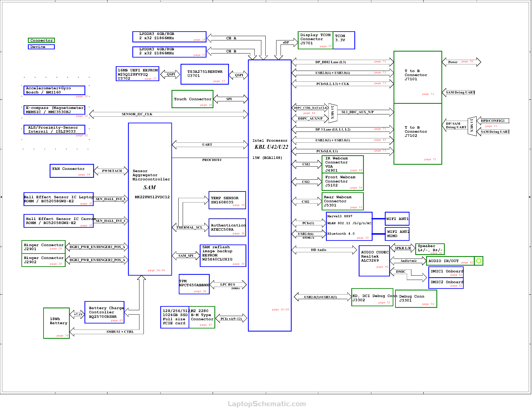The height and width of the screenshot is (411, 532).
Task: Click the green audio jack circle icon
Action: (479, 261)
